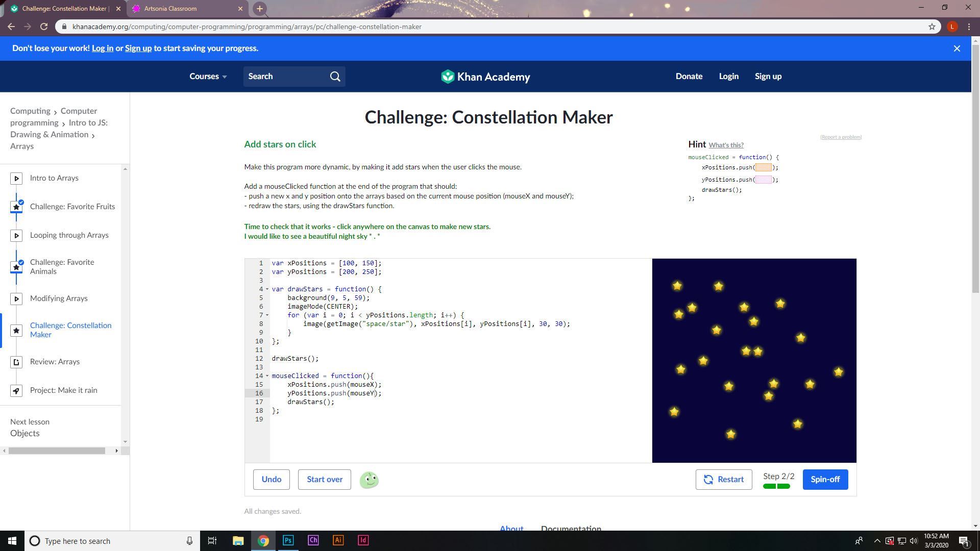The width and height of the screenshot is (980, 551).
Task: Fold the mouseClicked function on line 14
Action: (x=267, y=376)
